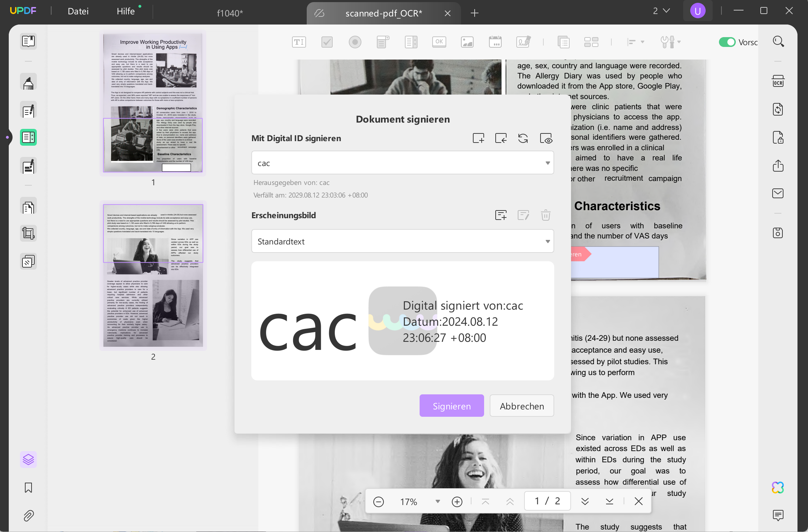Expand the zoom percentage dropdown
The image size is (808, 532).
point(437,501)
